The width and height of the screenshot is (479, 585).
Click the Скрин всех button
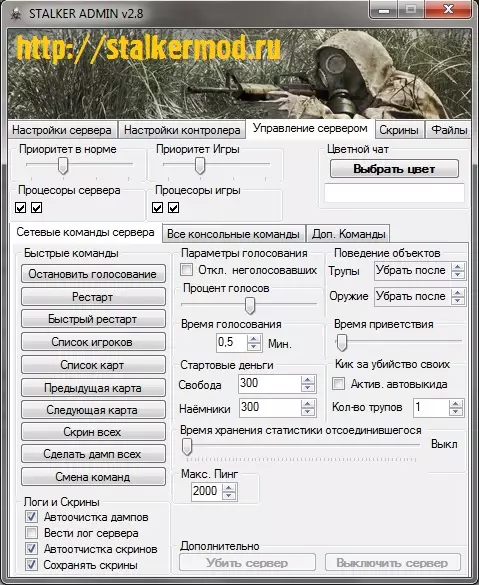(93, 432)
